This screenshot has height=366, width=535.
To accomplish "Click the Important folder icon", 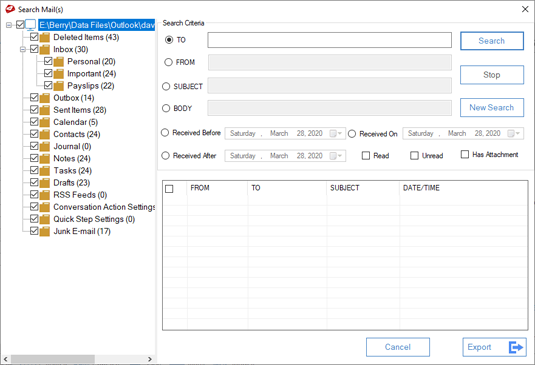I will pos(59,74).
